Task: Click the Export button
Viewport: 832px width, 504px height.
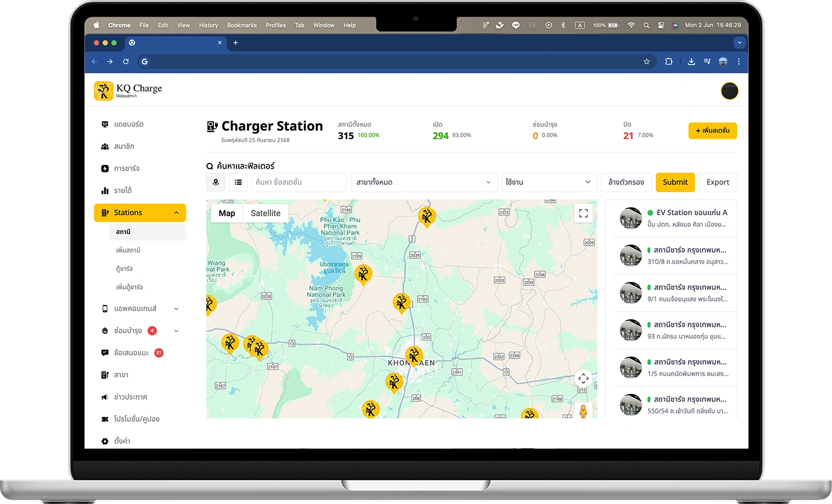Action: pyautogui.click(x=717, y=182)
